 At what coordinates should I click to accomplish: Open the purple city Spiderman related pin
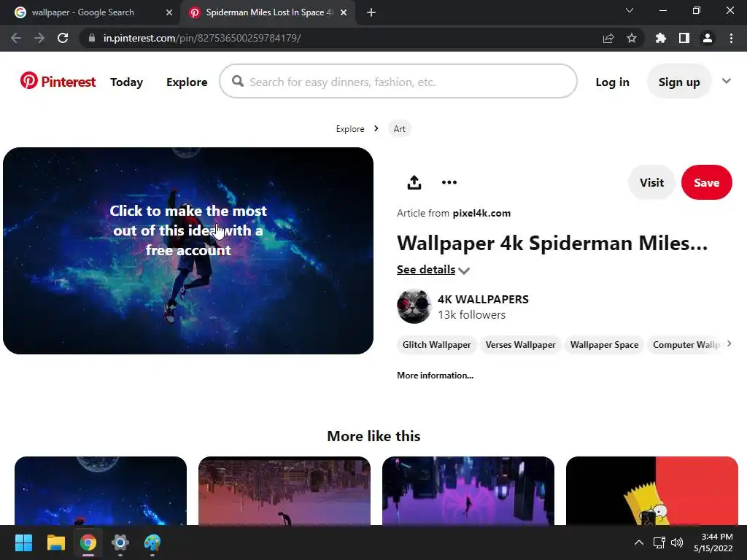pos(468,491)
